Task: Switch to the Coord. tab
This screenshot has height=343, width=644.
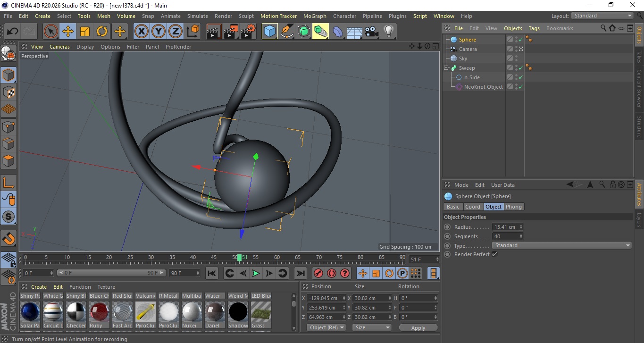Action: [x=473, y=207]
